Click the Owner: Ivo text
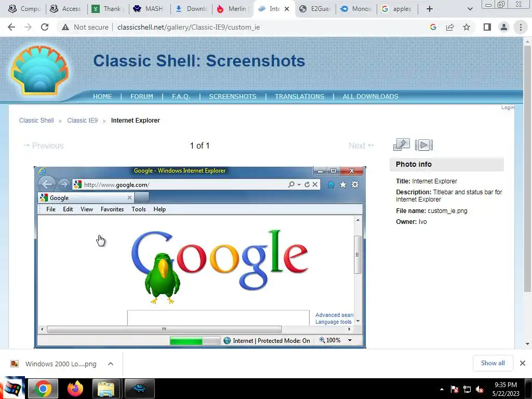 coord(411,221)
